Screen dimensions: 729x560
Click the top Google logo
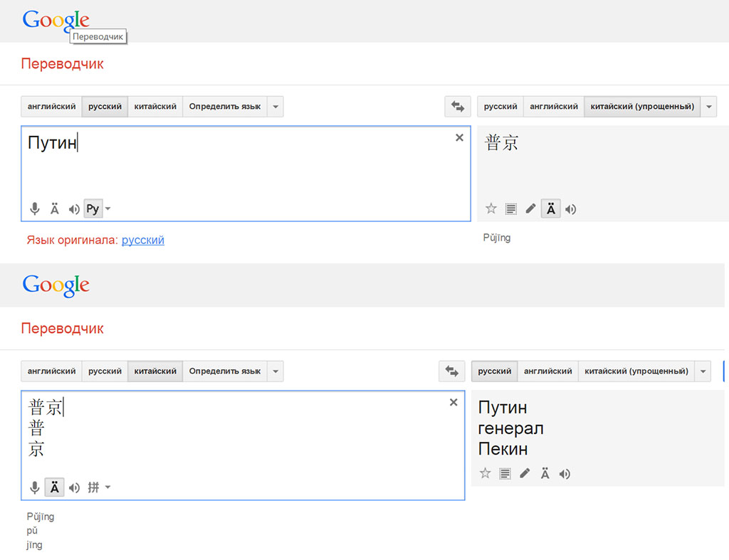pyautogui.click(x=56, y=21)
